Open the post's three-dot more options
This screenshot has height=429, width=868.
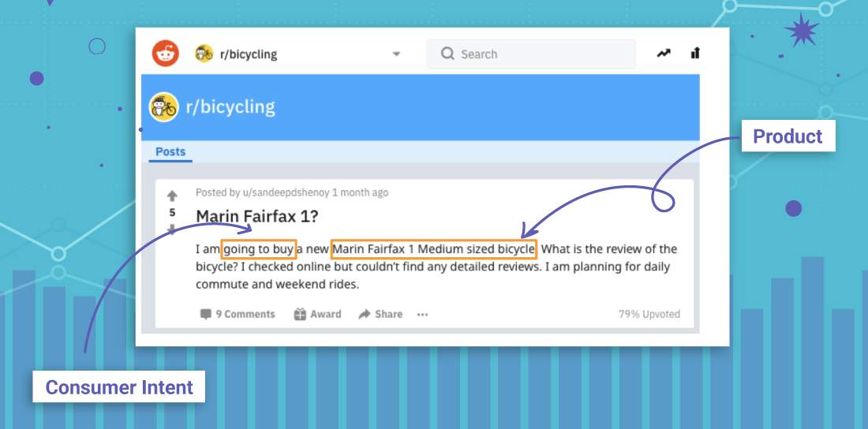[x=422, y=315]
